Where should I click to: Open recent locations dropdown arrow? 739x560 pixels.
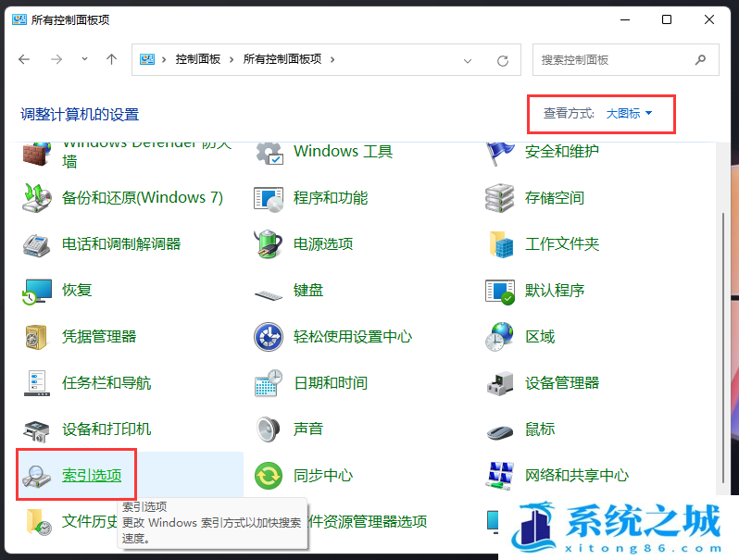pyautogui.click(x=84, y=59)
